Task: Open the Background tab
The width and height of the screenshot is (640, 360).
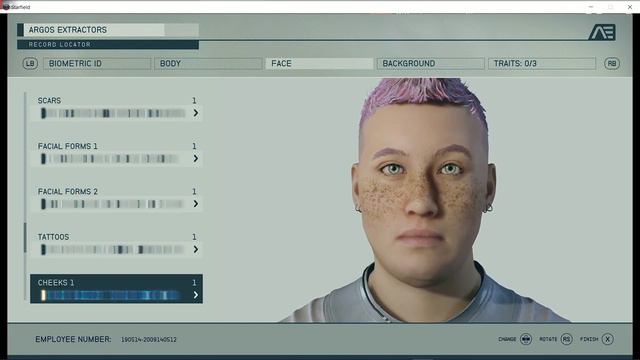Action: (x=431, y=64)
